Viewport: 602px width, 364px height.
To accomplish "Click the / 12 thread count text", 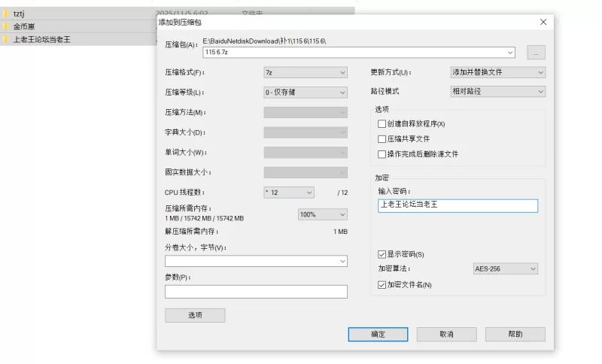I will pyautogui.click(x=342, y=193).
